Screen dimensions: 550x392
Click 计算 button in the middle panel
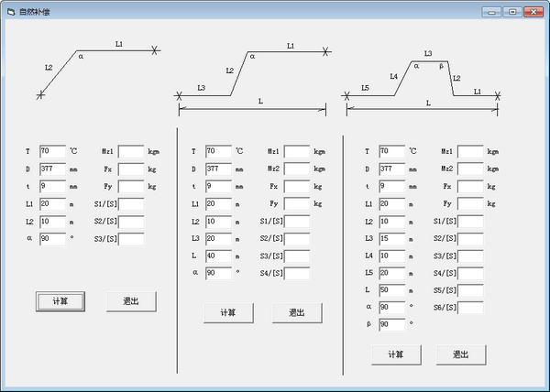[228, 312]
